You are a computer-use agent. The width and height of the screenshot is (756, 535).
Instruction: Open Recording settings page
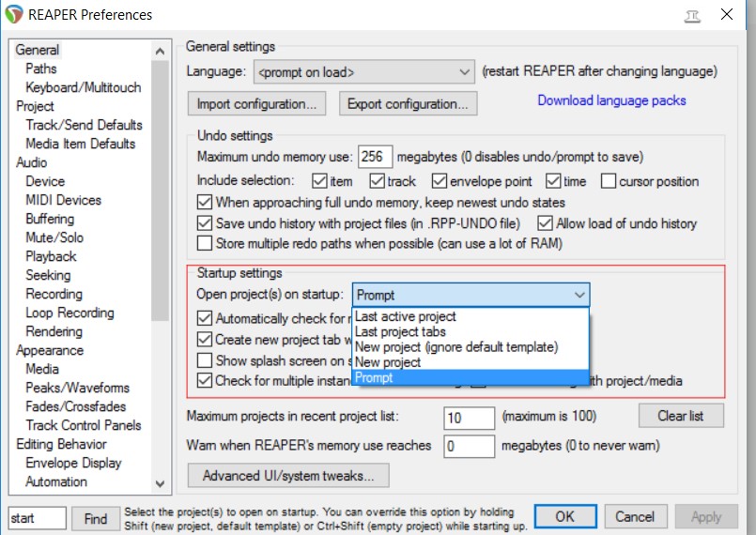(54, 294)
